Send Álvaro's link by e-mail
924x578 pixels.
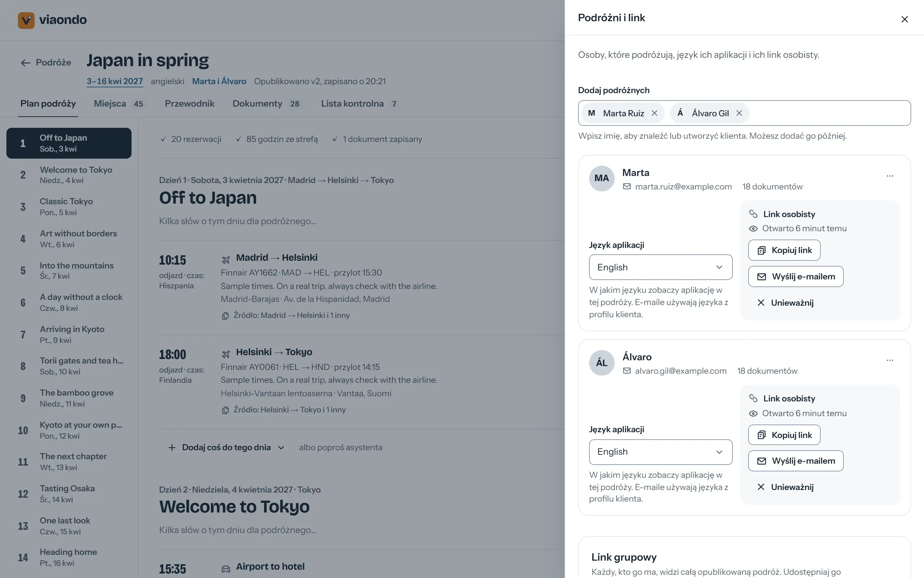[796, 461]
